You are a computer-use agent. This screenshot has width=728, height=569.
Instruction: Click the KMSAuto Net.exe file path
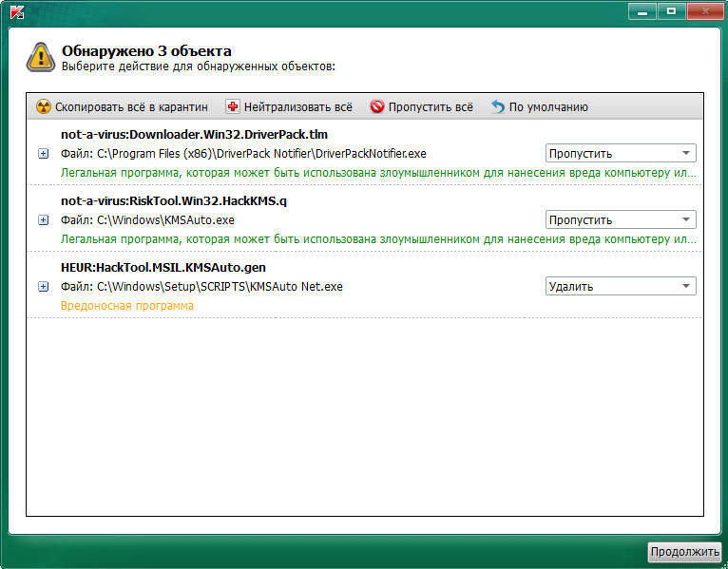click(x=201, y=287)
